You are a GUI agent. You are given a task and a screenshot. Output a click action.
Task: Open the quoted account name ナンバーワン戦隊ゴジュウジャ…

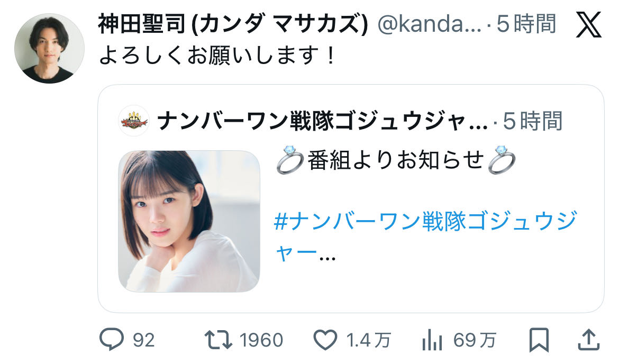[x=323, y=121]
